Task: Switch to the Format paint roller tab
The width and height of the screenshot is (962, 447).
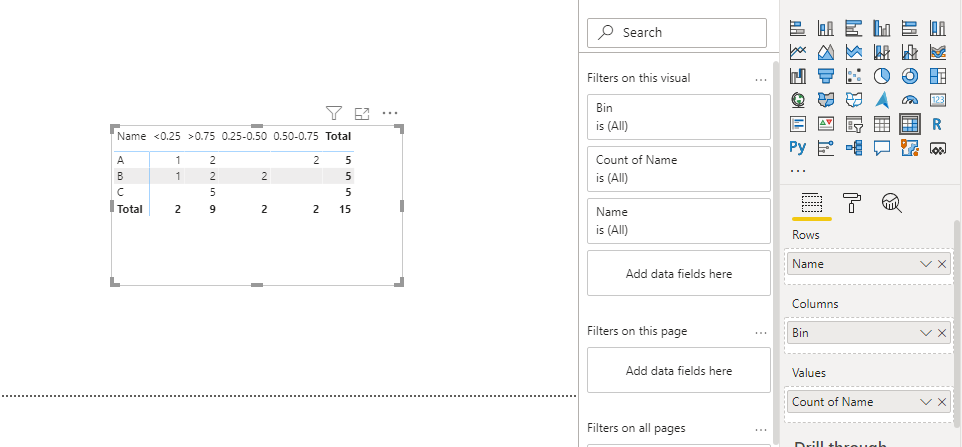Action: pyautogui.click(x=852, y=202)
